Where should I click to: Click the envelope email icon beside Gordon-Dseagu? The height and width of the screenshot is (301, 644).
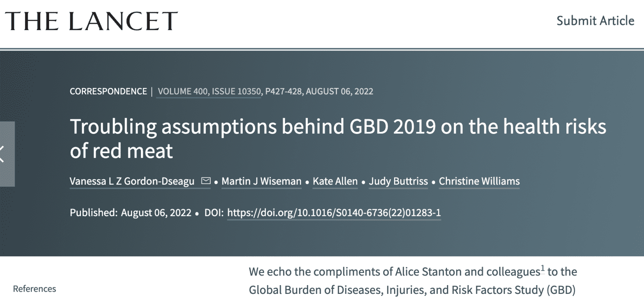(205, 181)
